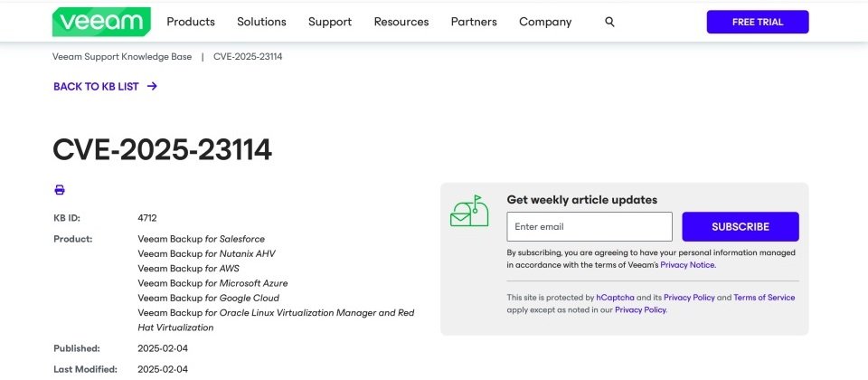Open hCaptcha's Privacy Policy link

tap(689, 298)
